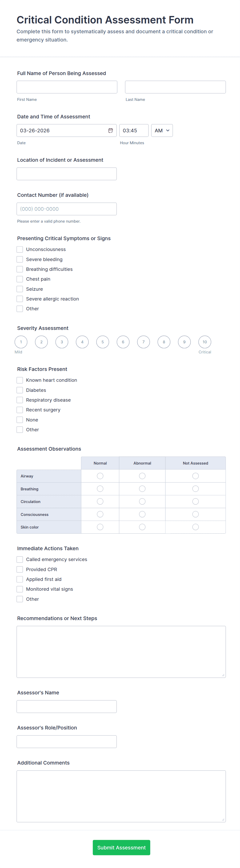This screenshot has height=868, width=240.
Task: Click the Assessor's Role/Position field
Action: tap(67, 742)
